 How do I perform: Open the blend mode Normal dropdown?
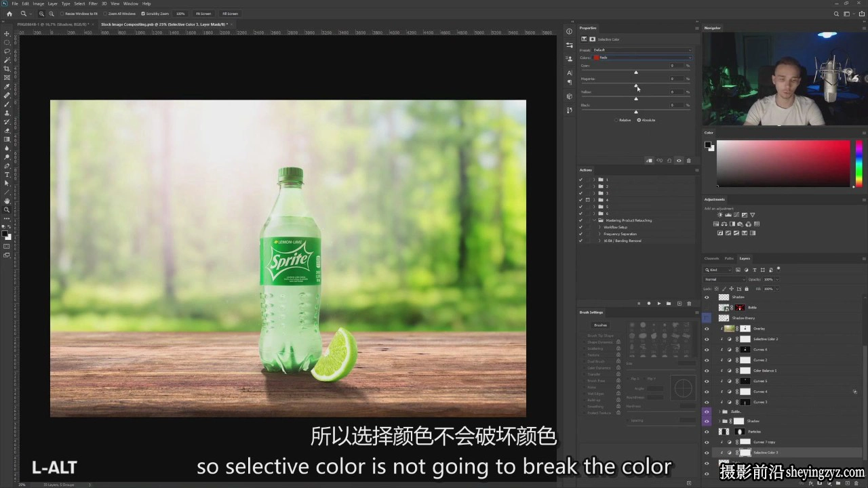(725, 279)
